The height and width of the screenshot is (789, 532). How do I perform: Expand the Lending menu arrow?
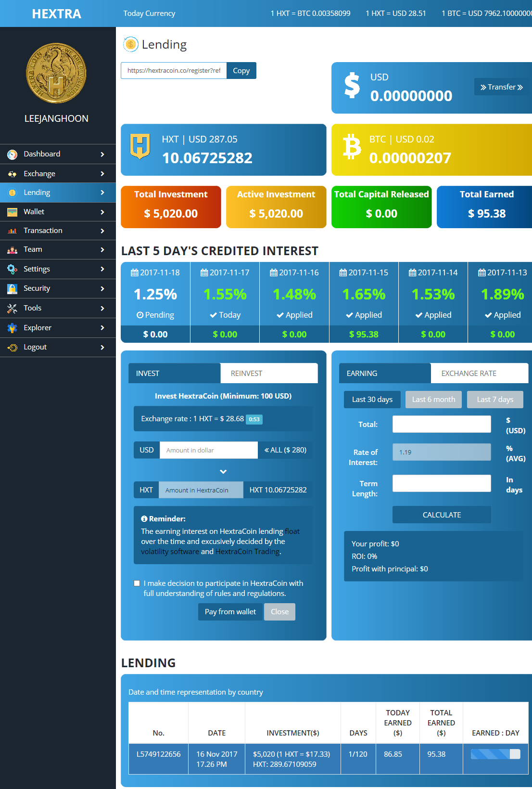(x=102, y=193)
